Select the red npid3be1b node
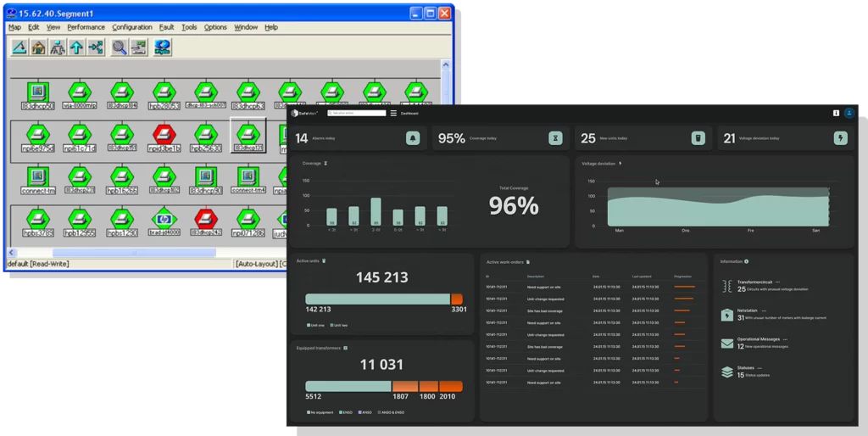The height and width of the screenshot is (436, 868). point(164,133)
